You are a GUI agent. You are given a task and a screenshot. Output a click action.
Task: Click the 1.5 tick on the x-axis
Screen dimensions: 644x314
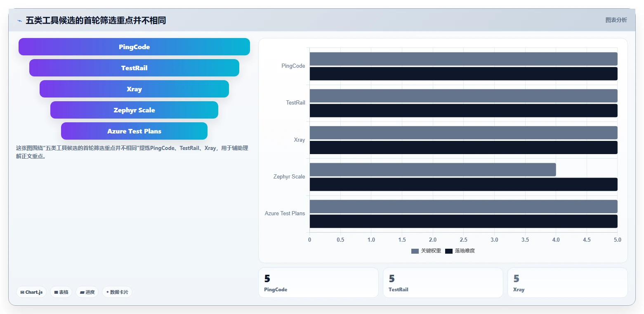click(402, 240)
